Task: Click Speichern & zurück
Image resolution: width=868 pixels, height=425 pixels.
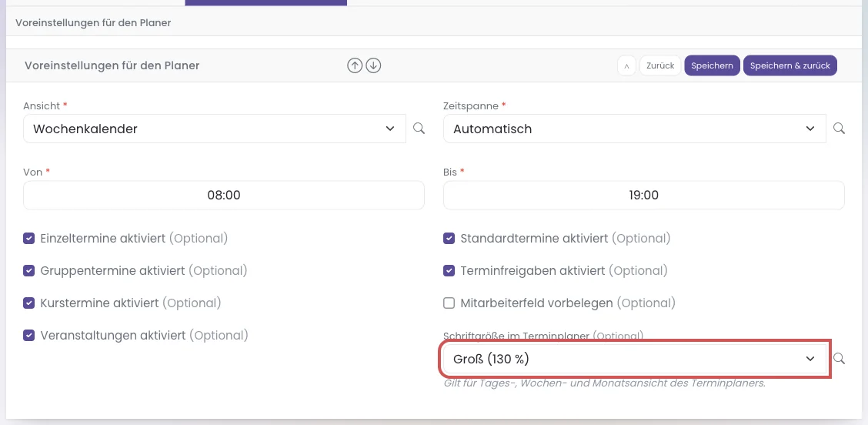Action: 790,65
